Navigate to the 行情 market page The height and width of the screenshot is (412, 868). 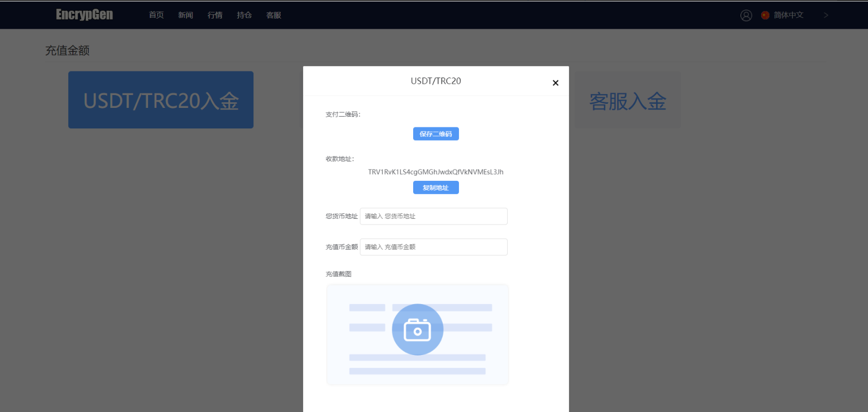coord(215,15)
